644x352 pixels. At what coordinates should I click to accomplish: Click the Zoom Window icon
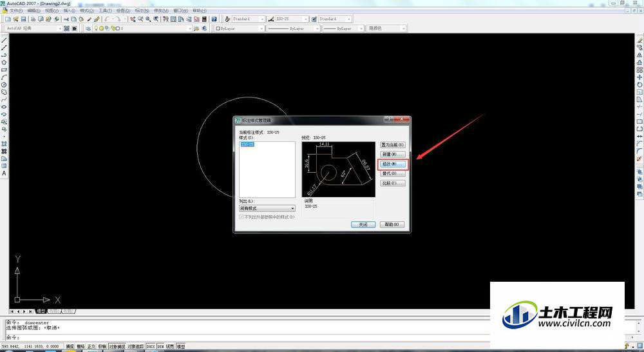[148, 19]
